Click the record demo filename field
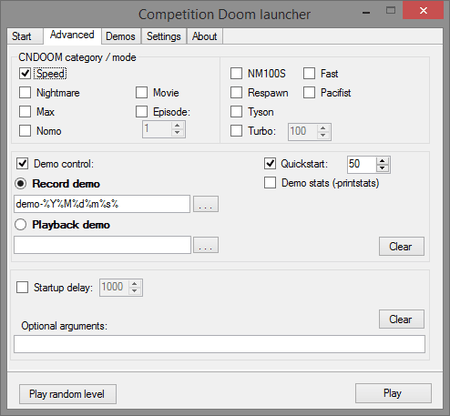 pos(102,204)
